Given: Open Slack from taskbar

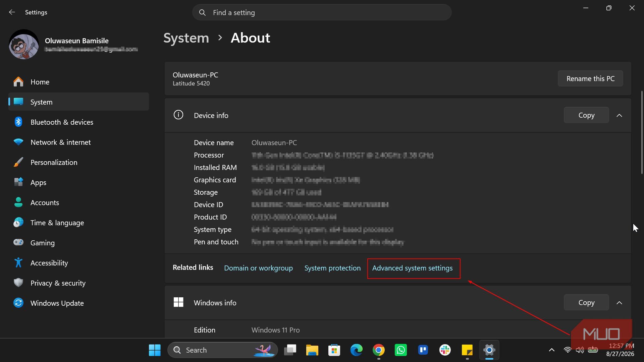Looking at the screenshot, I should click(445, 350).
